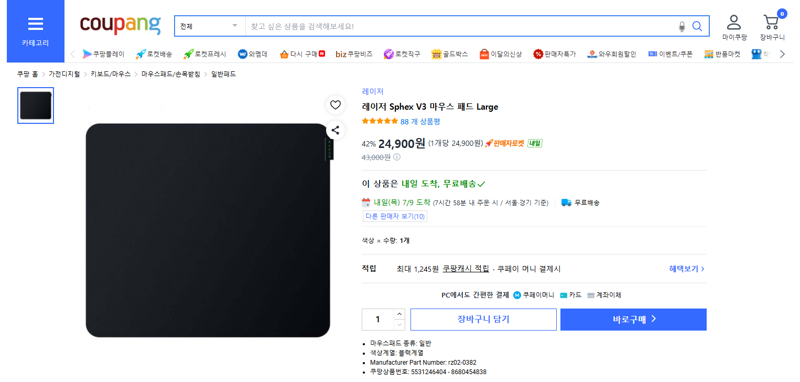Open the 전체 search category dropdown
The height and width of the screenshot is (382, 800).
click(x=210, y=26)
